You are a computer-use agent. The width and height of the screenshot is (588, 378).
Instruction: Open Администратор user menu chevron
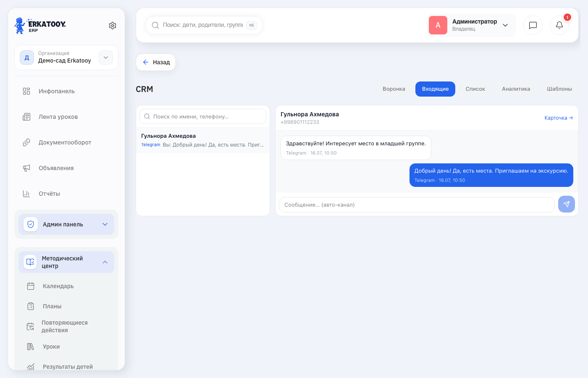(x=505, y=25)
